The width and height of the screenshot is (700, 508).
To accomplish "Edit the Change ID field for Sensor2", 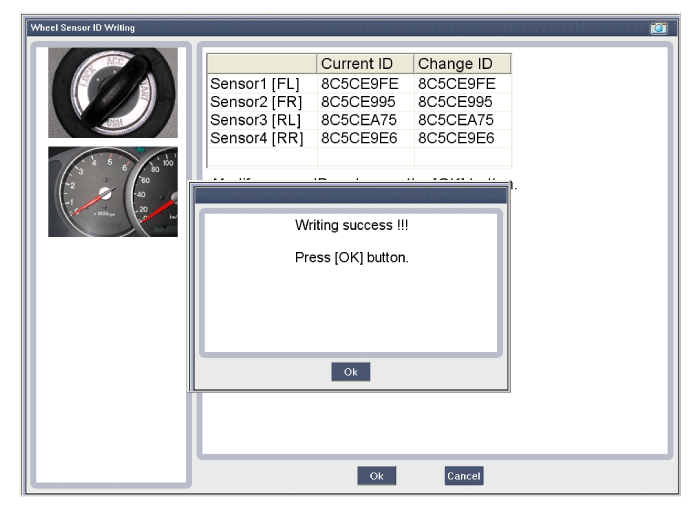I will (x=456, y=102).
